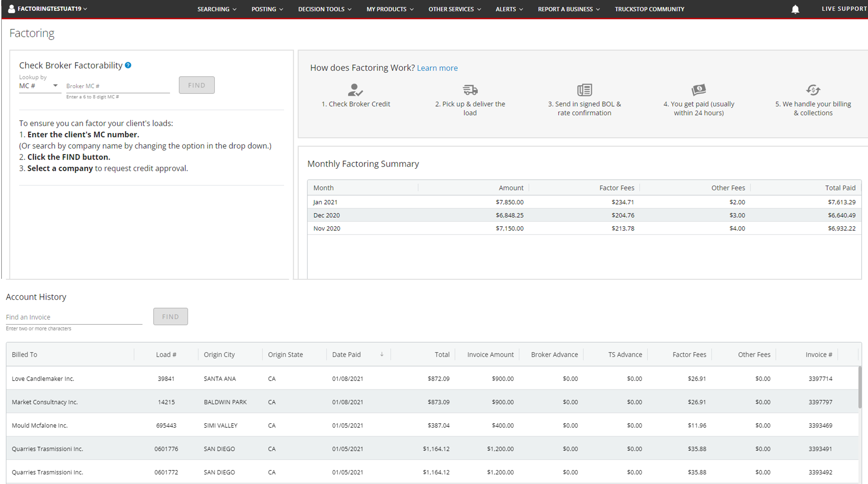The height and width of the screenshot is (484, 868).
Task: Click the billing & collections refresh icon
Action: (813, 90)
